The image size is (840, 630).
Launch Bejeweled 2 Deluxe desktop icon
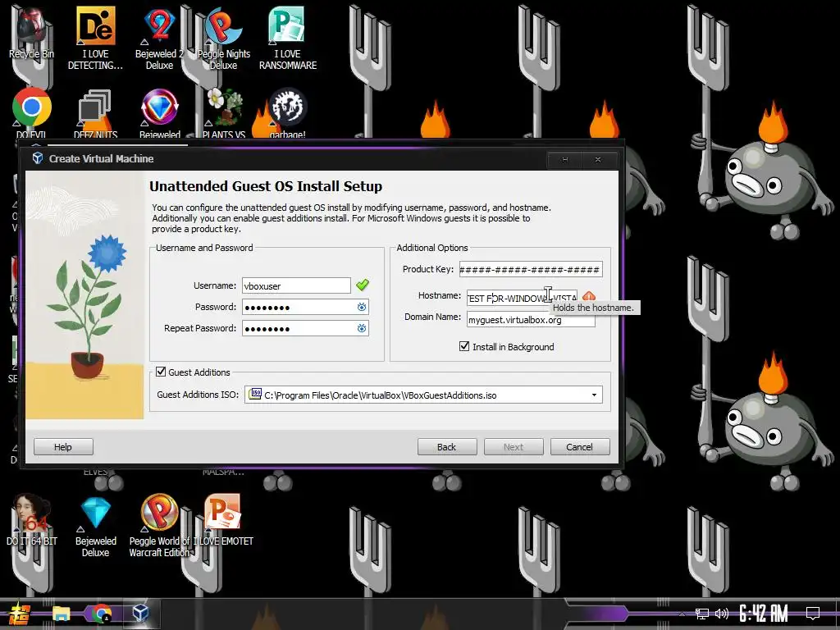click(x=159, y=39)
